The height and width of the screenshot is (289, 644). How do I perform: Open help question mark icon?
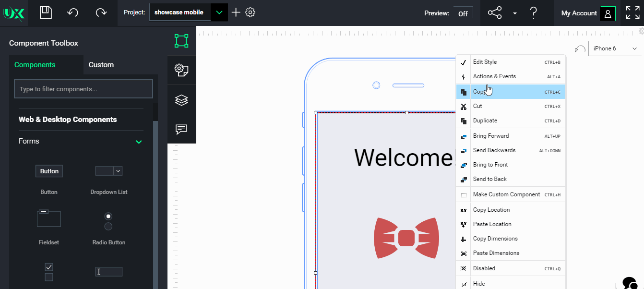[x=533, y=13]
